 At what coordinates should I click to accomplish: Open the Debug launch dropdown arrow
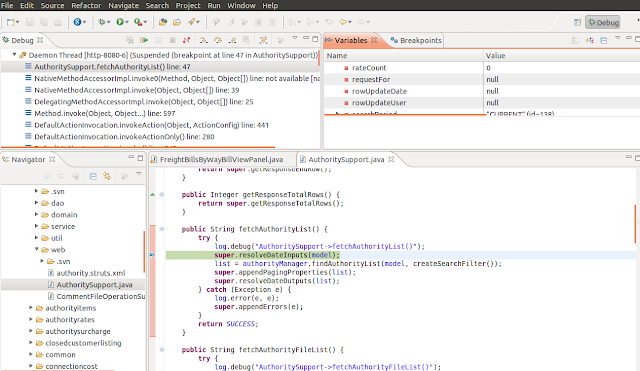tap(109, 22)
